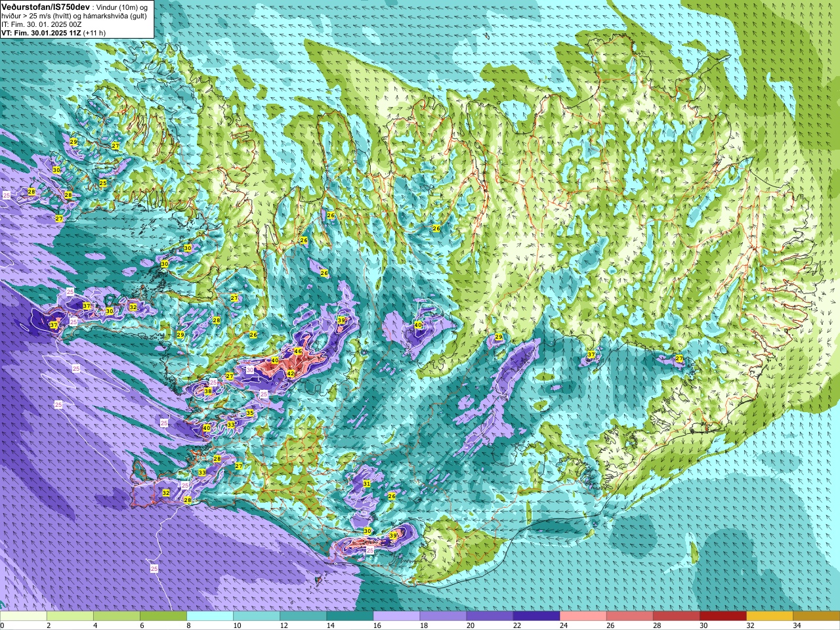Click the yellow 31 gust label

[x=367, y=484]
